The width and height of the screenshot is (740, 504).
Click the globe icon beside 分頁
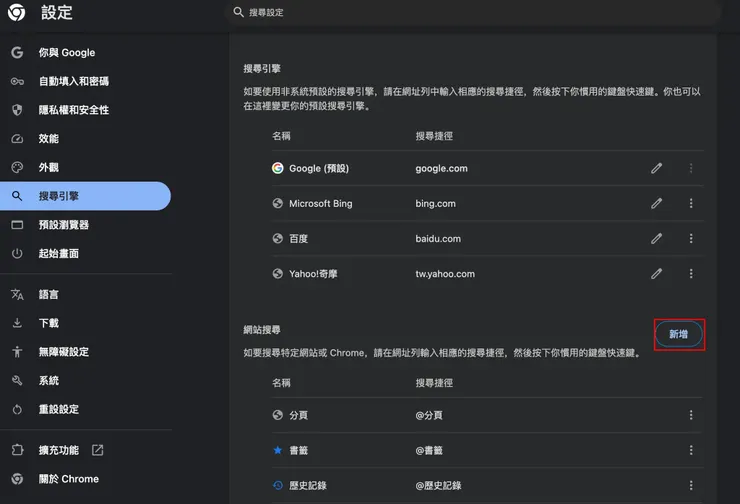point(278,415)
